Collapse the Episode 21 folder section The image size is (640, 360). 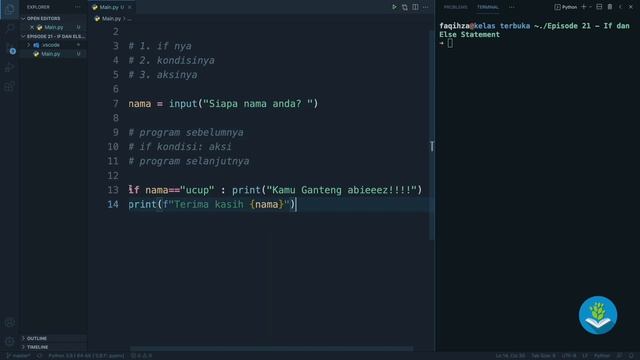(53, 36)
